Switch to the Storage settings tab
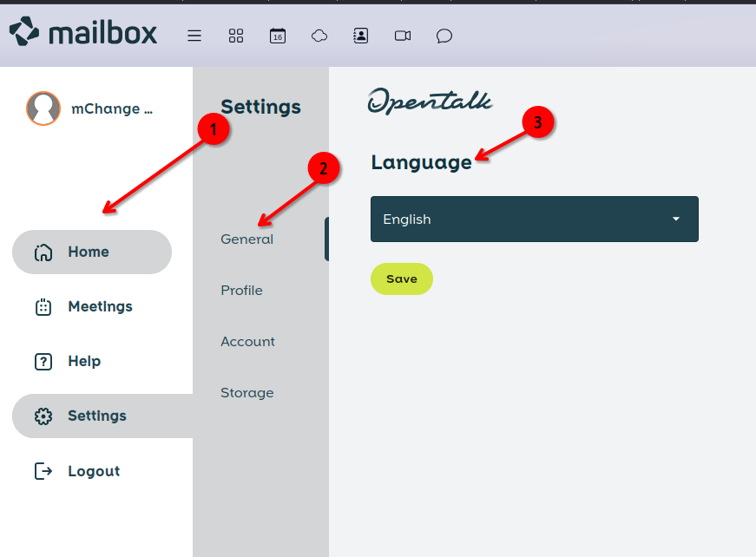This screenshot has height=557, width=756. pos(247,393)
